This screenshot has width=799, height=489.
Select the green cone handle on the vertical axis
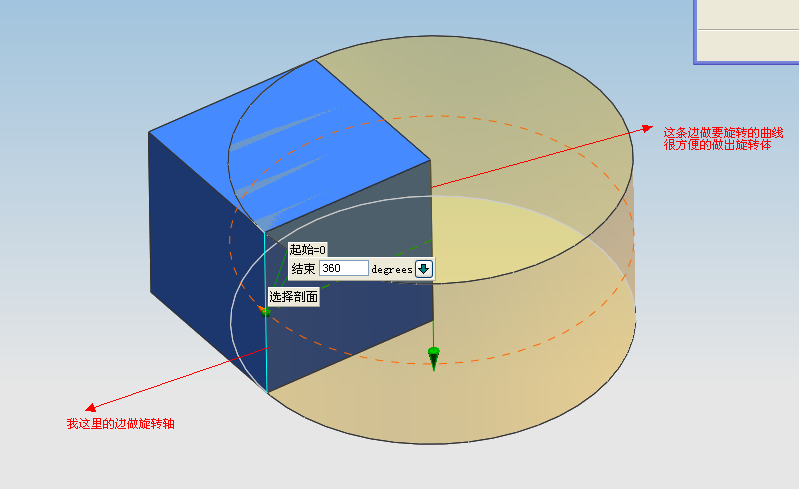click(x=434, y=359)
